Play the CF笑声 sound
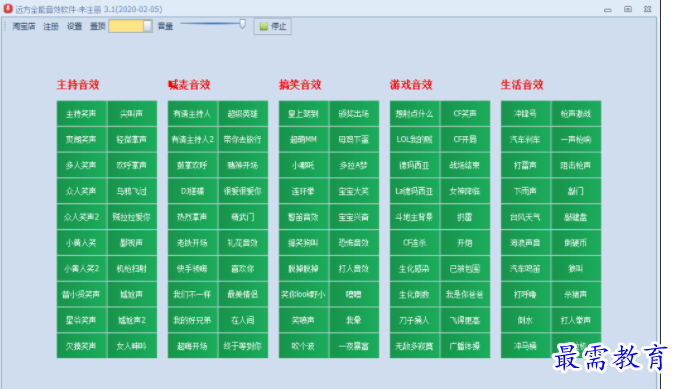This screenshot has height=389, width=676. coord(465,114)
